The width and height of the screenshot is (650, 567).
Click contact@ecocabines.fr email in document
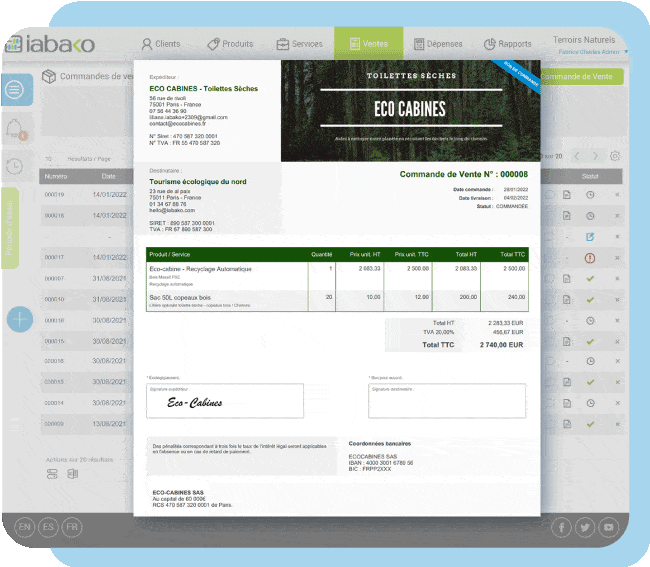pyautogui.click(x=178, y=124)
